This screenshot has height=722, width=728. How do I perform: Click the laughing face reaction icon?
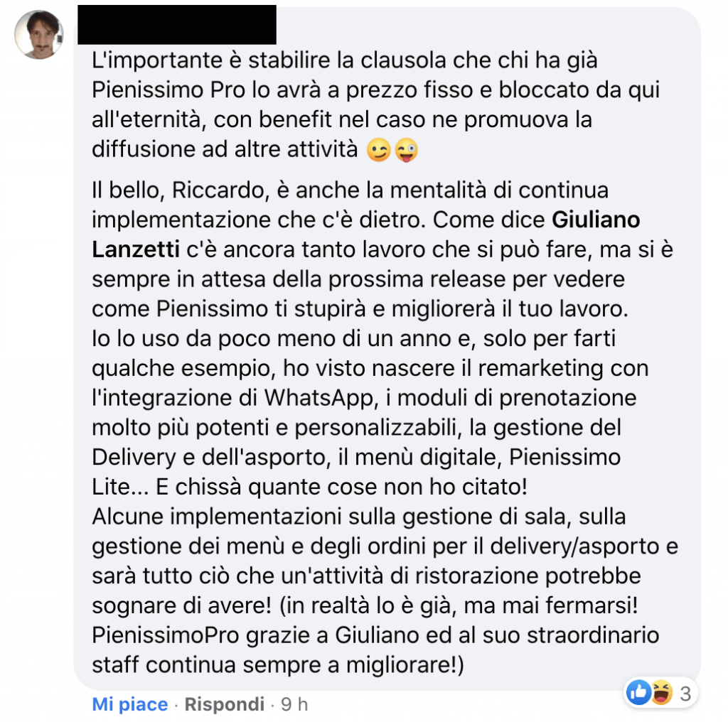(x=661, y=693)
